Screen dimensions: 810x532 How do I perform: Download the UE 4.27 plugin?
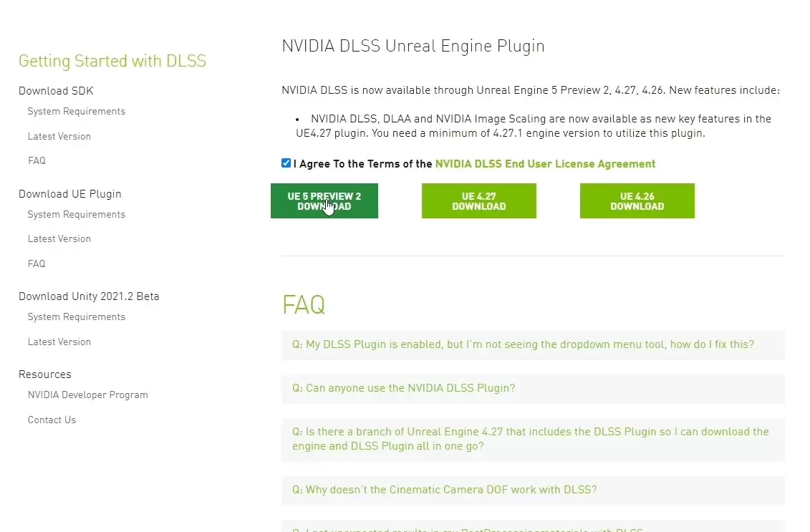pyautogui.click(x=478, y=201)
